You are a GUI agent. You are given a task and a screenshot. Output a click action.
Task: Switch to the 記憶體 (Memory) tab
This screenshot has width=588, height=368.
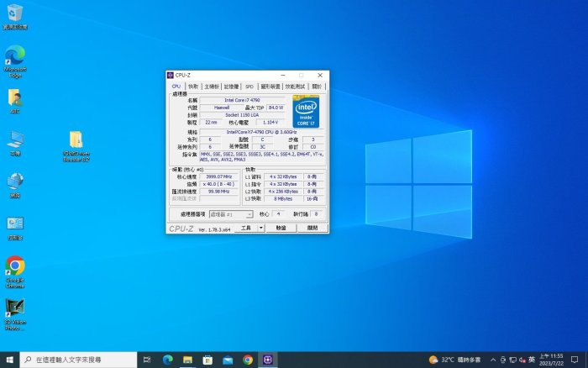(x=231, y=87)
